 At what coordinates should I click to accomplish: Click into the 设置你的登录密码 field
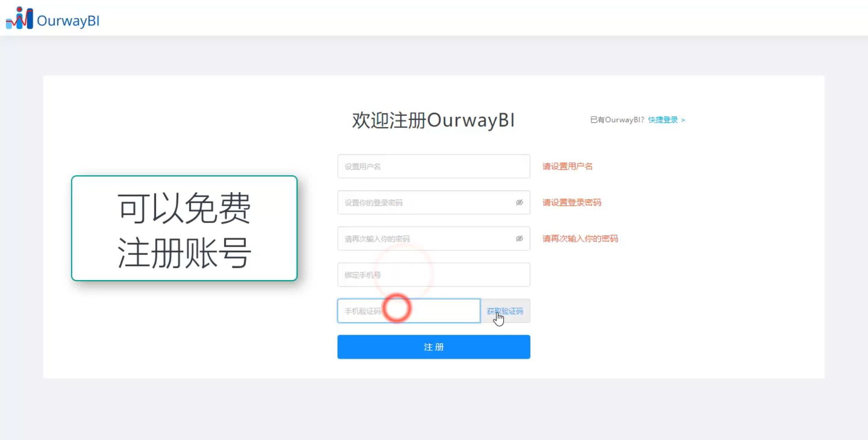point(434,202)
